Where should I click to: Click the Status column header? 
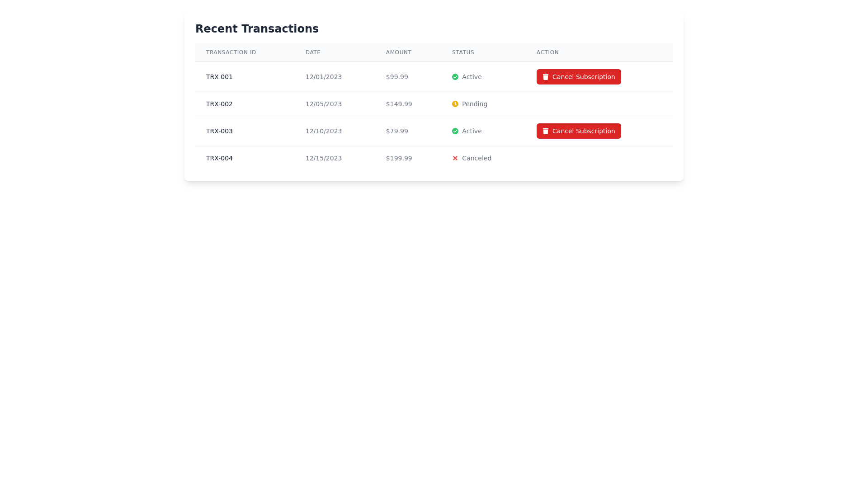[463, 52]
